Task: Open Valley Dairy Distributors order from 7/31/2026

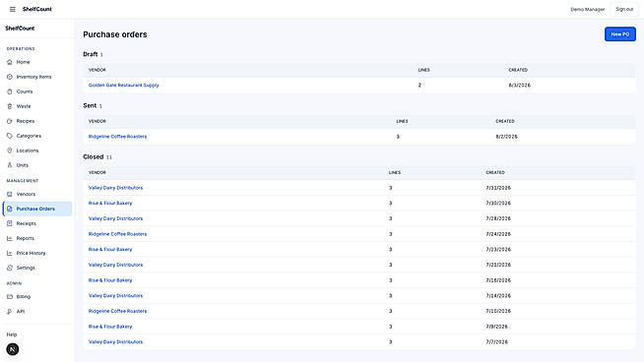Action: [x=115, y=188]
